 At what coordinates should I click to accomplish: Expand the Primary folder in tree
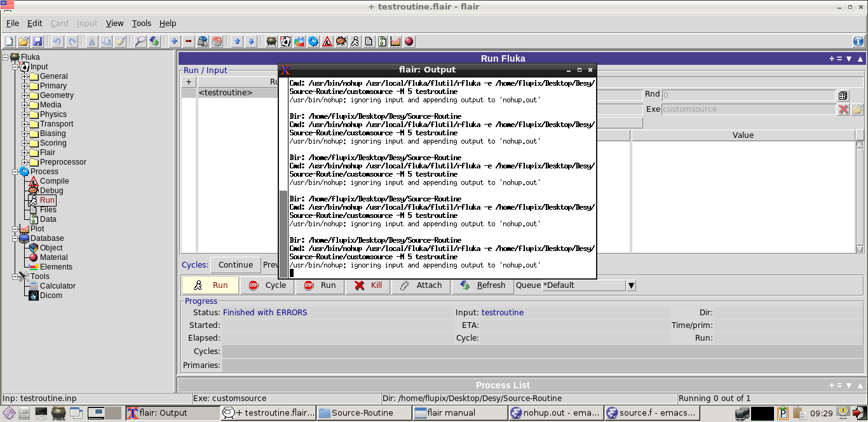tap(25, 86)
